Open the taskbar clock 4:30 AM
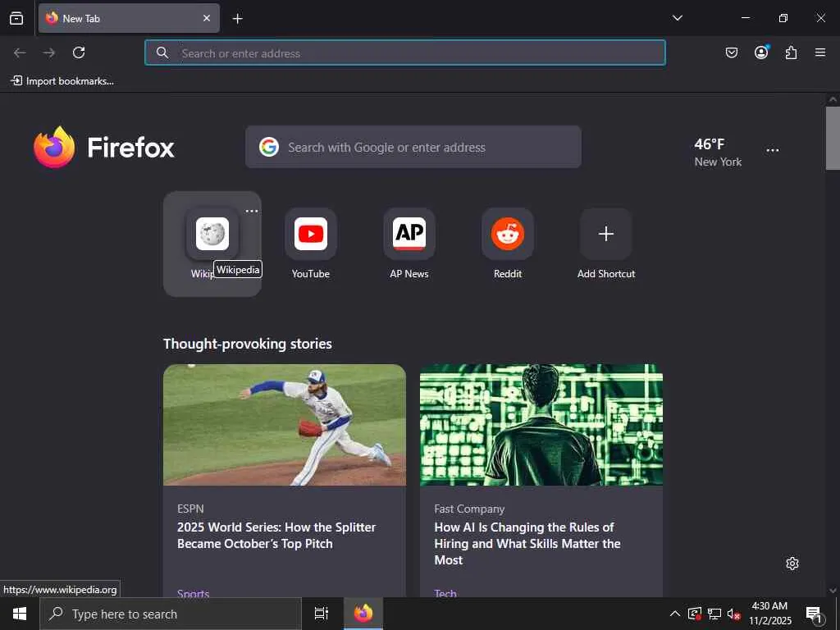 769,614
